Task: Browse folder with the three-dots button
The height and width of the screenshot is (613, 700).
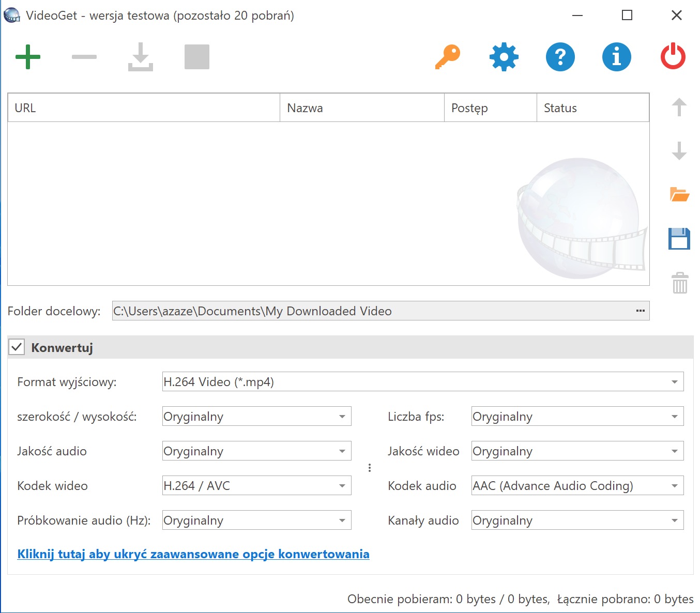Action: (641, 311)
